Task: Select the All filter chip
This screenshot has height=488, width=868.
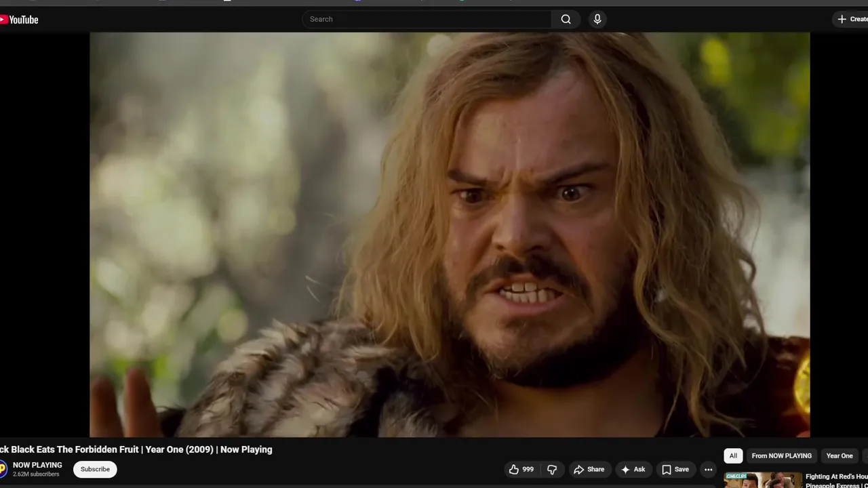Action: 733,455
